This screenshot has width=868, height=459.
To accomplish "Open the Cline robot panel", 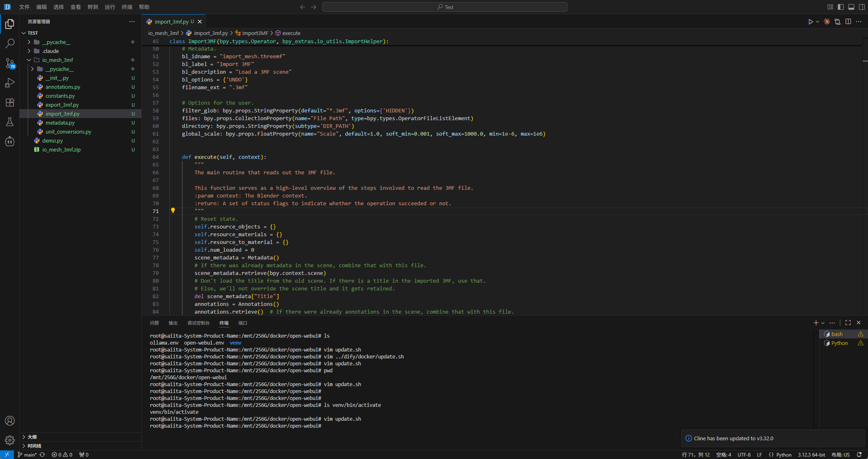I will (x=10, y=141).
